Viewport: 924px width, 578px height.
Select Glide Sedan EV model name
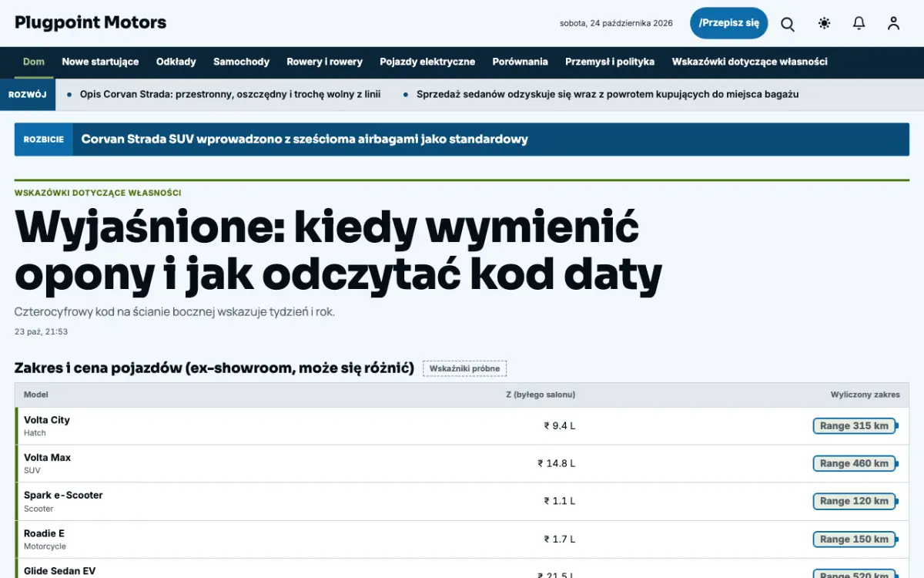(x=60, y=571)
